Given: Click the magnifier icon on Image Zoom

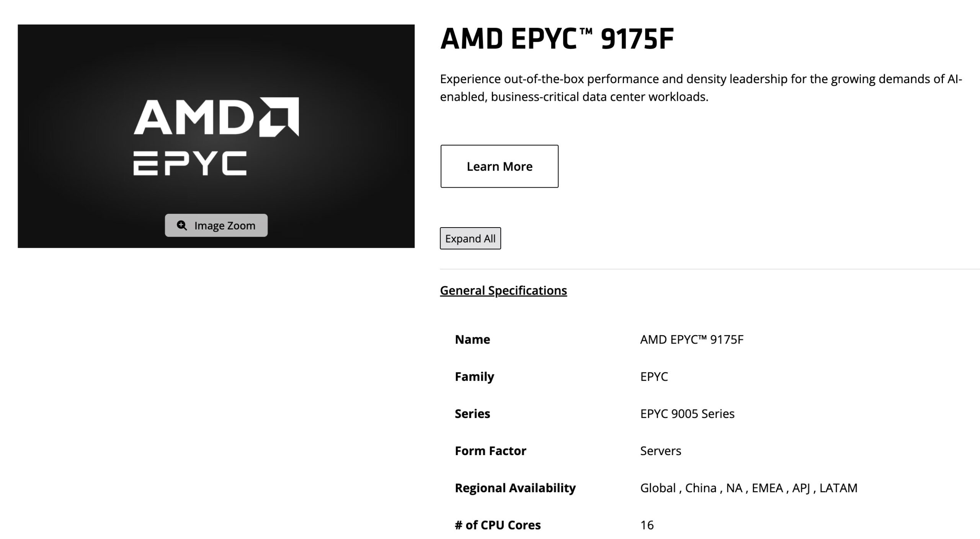Looking at the screenshot, I should (182, 225).
